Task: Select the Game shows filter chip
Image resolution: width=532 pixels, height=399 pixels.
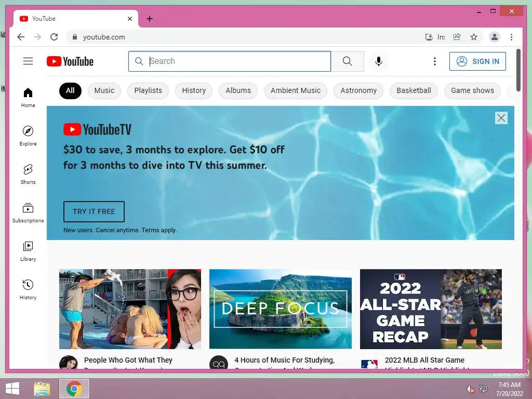Action: pos(472,90)
